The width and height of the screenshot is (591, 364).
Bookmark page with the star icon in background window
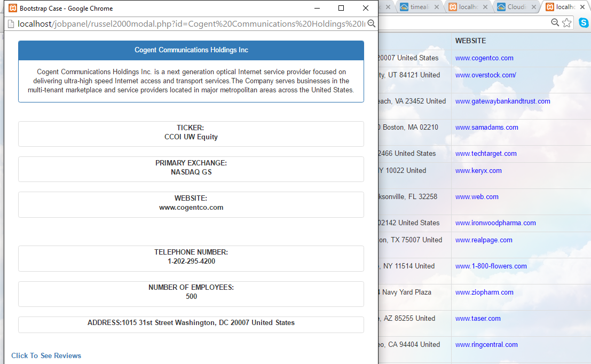(566, 22)
